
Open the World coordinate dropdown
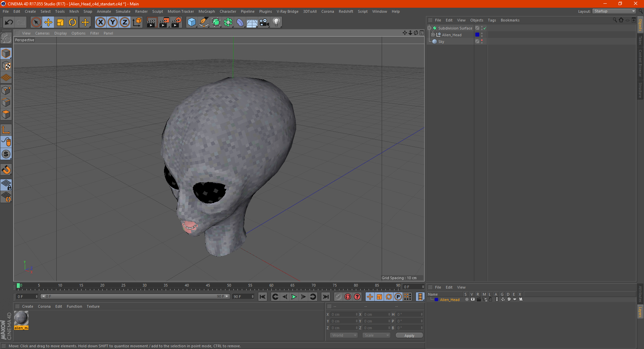[344, 335]
